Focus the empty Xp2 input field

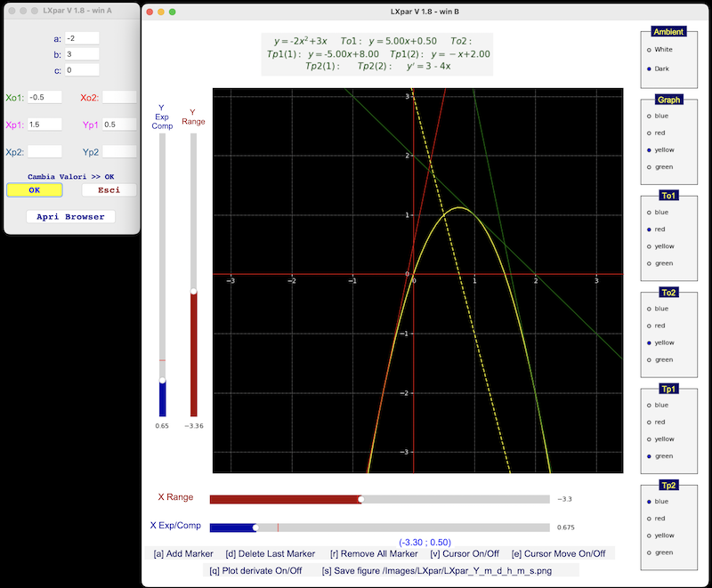pyautogui.click(x=44, y=152)
